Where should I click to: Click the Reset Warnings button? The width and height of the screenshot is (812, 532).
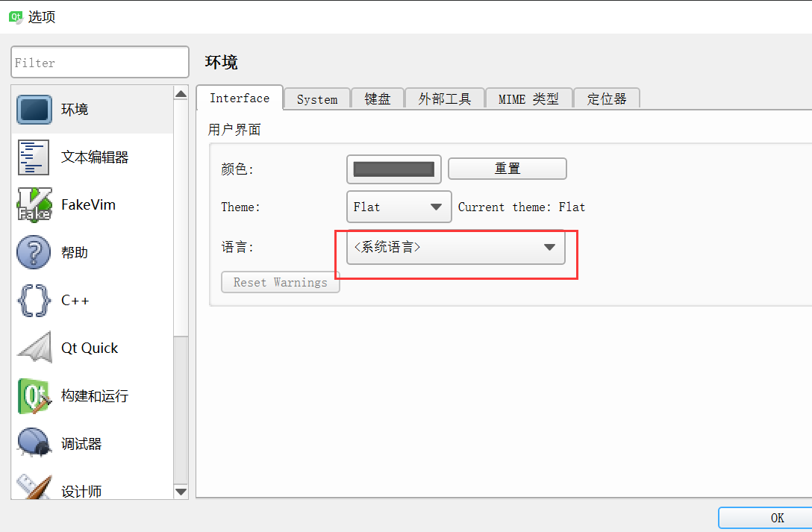click(x=280, y=282)
